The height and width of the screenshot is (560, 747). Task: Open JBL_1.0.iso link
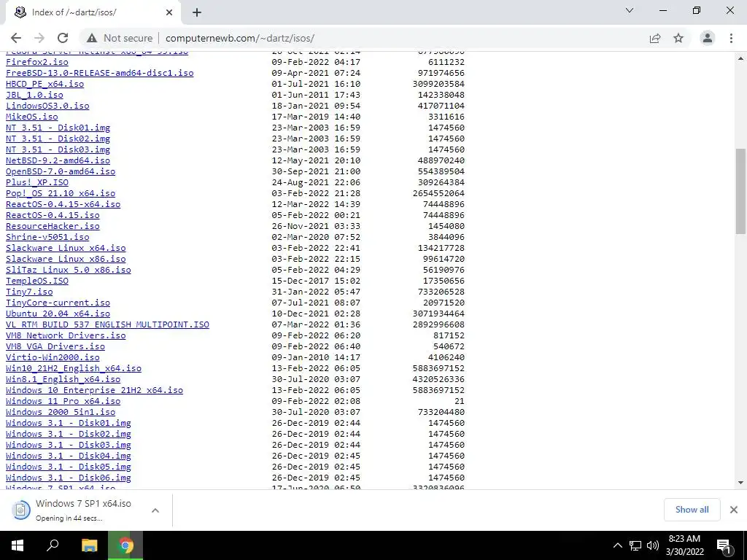coord(34,95)
